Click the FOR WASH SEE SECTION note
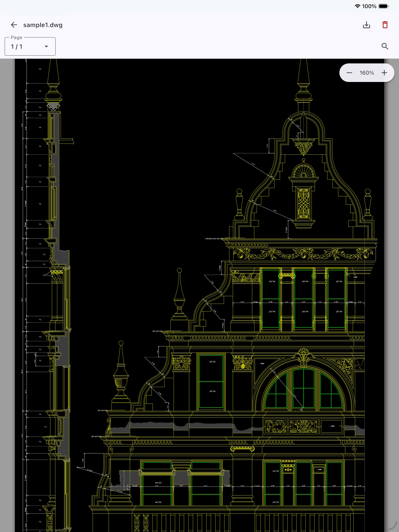Image resolution: width=399 pixels, height=532 pixels. (214, 239)
